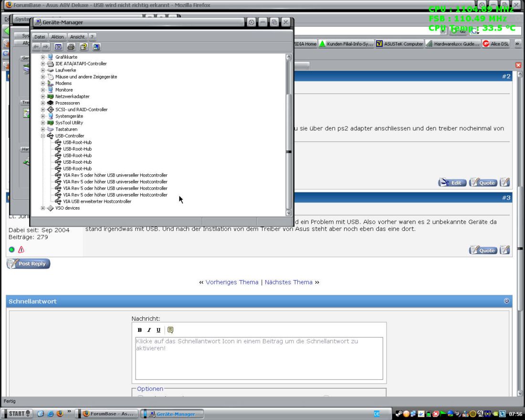Select the SysTool Utility tree item

[x=69, y=123]
